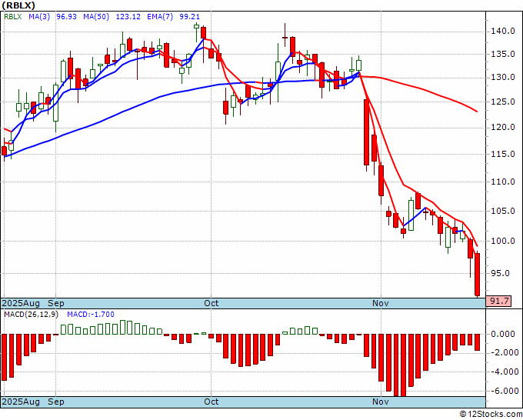
Task: Click the MACD:-1.700 value label
Action: [91, 315]
